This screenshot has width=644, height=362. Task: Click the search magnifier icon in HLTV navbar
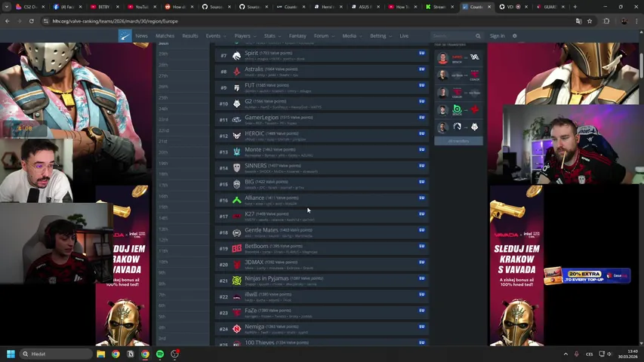click(478, 36)
